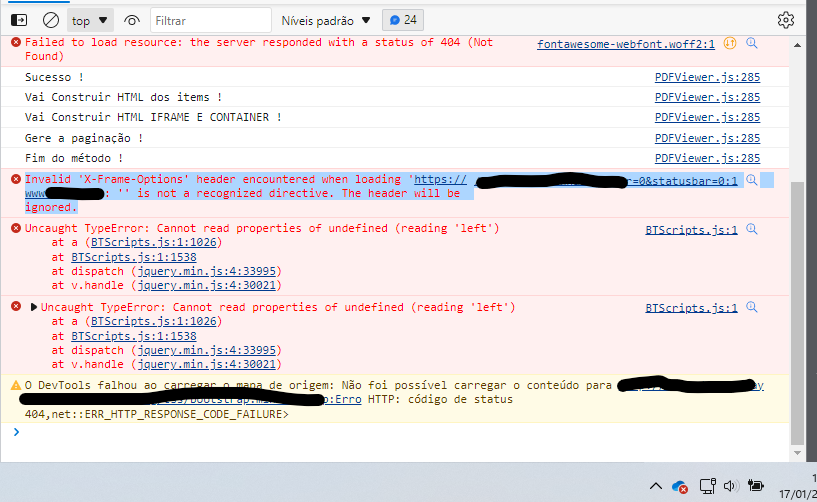Open the OneDrive cloud tray icon
Image resolution: width=817 pixels, height=502 pixels.
pyautogui.click(x=679, y=487)
